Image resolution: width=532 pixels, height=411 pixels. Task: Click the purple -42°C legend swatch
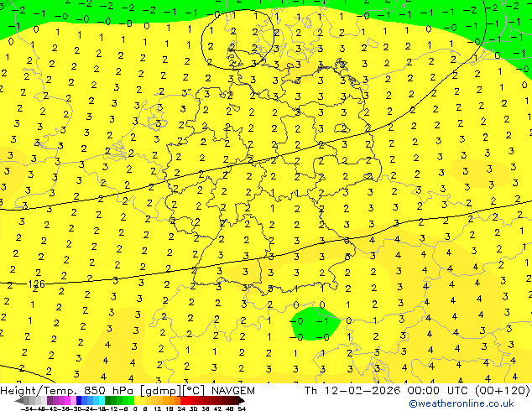pyautogui.click(x=50, y=400)
